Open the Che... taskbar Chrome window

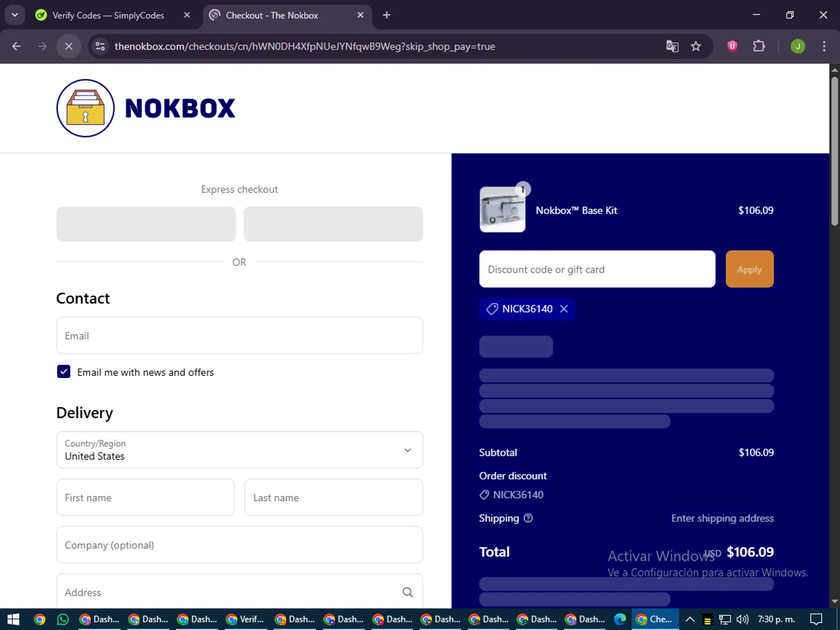655,619
